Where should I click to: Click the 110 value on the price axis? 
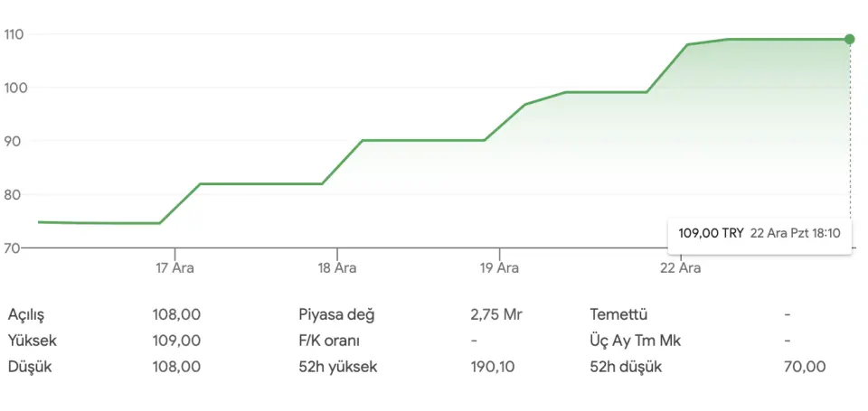pyautogui.click(x=14, y=34)
